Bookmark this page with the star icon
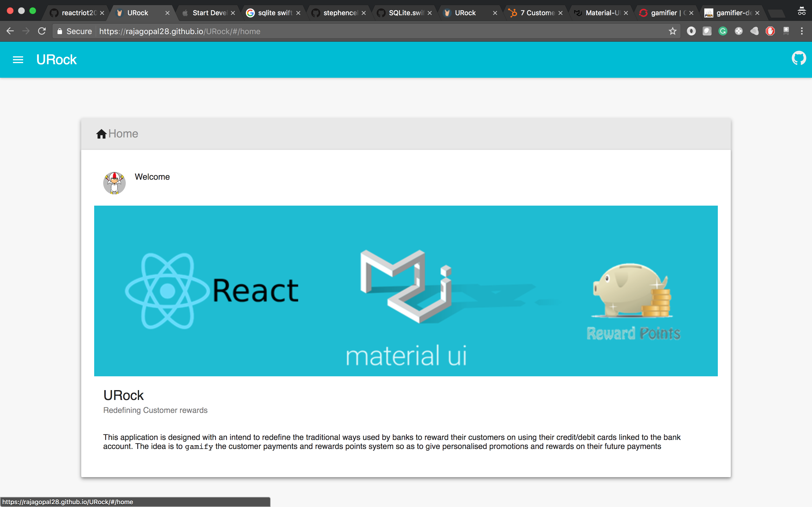Image resolution: width=812 pixels, height=507 pixels. coord(672,31)
